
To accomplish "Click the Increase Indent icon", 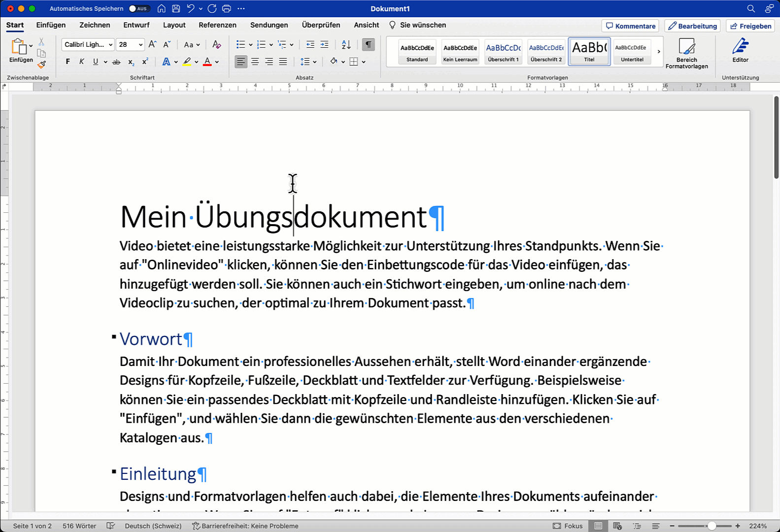I will 324,45.
